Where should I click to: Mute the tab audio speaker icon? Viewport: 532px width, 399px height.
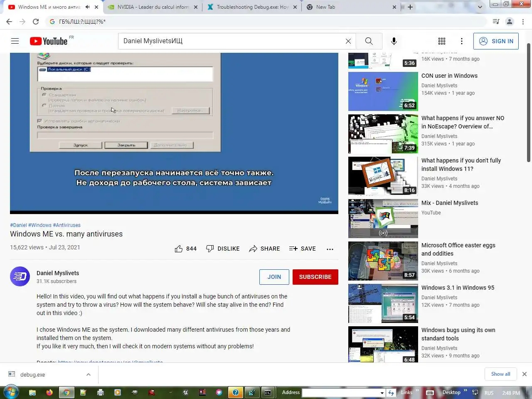pyautogui.click(x=88, y=7)
